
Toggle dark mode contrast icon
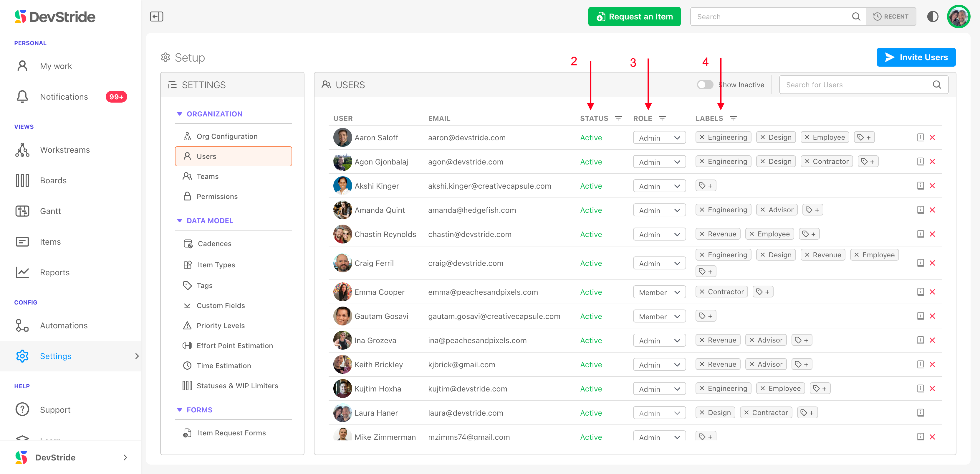(933, 17)
